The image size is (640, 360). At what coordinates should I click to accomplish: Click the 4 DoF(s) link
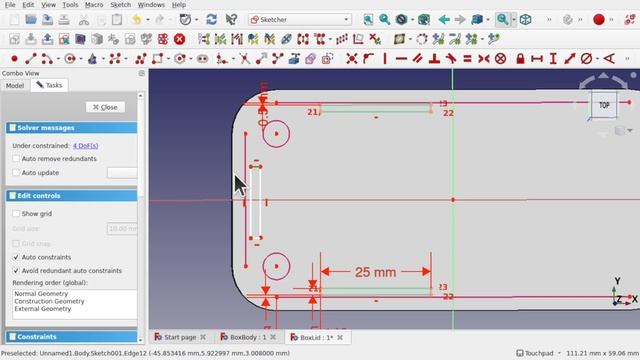[85, 146]
